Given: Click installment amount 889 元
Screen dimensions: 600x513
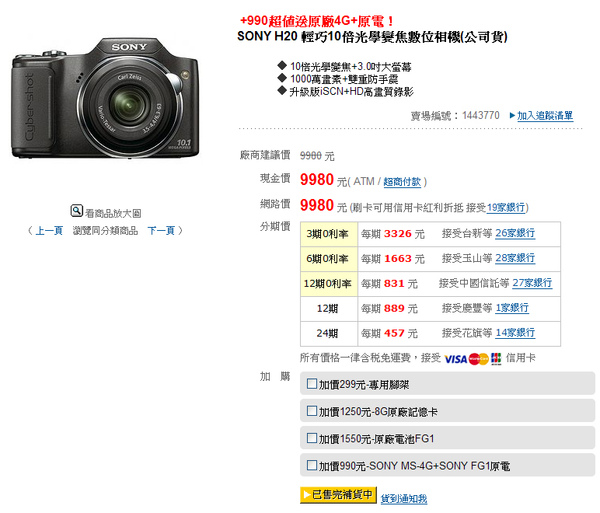Looking at the screenshot, I should pyautogui.click(x=401, y=309).
